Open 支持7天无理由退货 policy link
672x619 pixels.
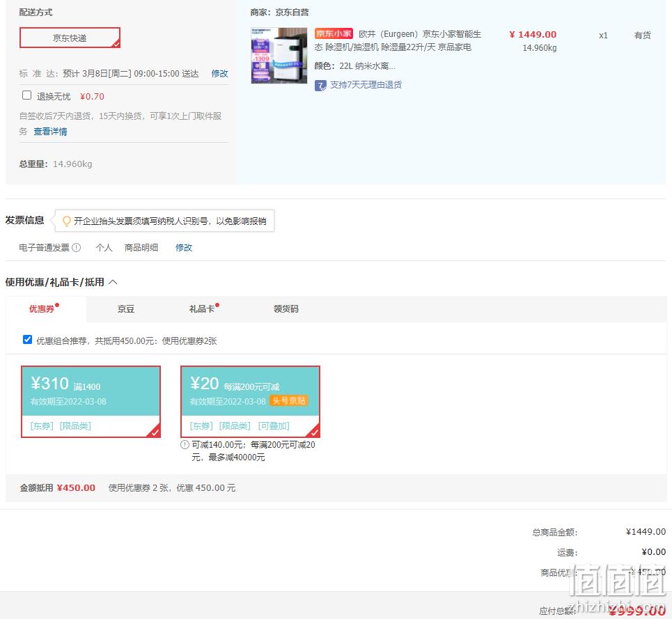(366, 85)
